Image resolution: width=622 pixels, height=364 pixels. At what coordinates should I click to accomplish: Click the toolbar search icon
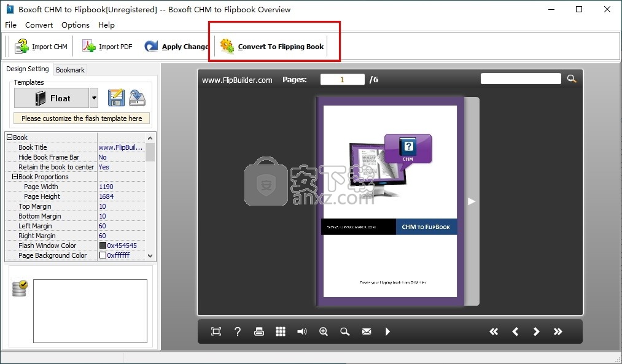point(345,331)
